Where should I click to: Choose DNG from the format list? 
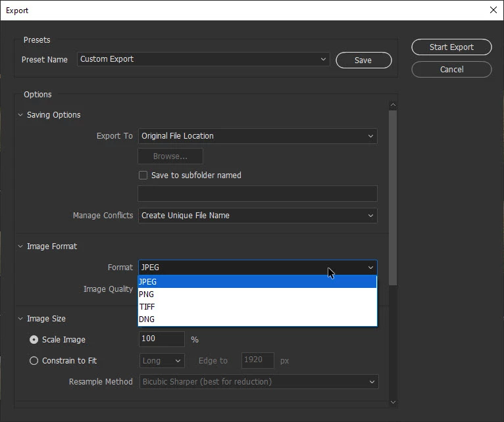click(x=257, y=319)
